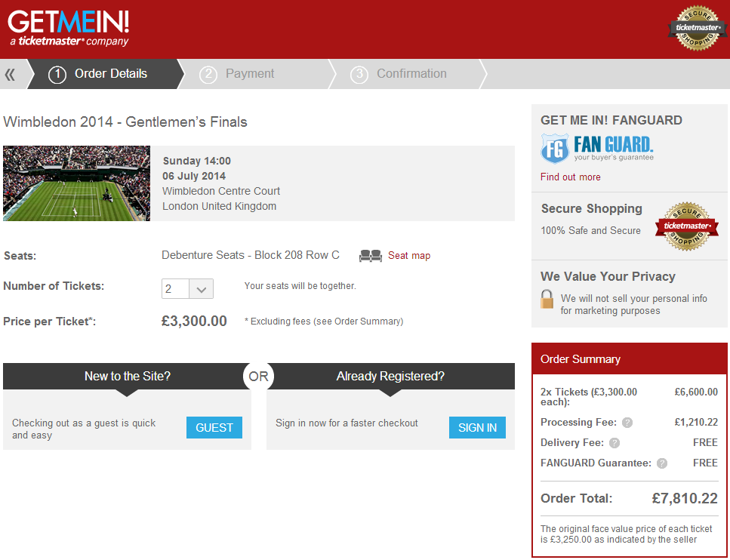The height and width of the screenshot is (560, 730).
Task: Click the 06 July 2014 date
Action: pyautogui.click(x=194, y=176)
